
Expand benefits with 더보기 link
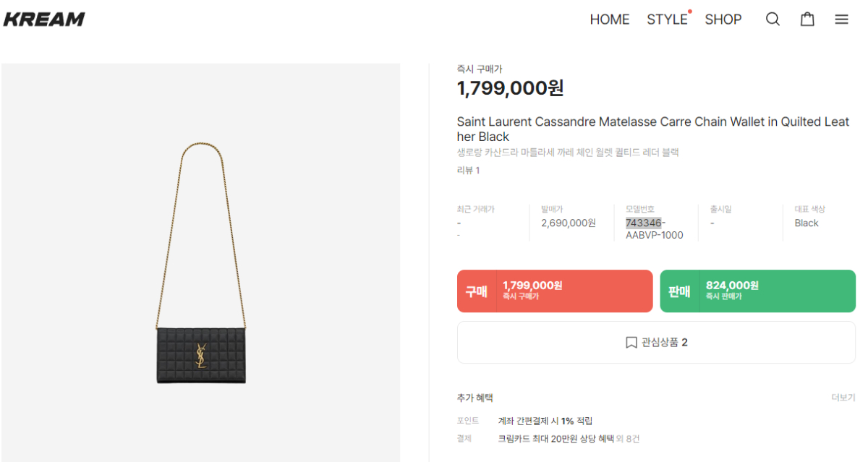click(843, 398)
